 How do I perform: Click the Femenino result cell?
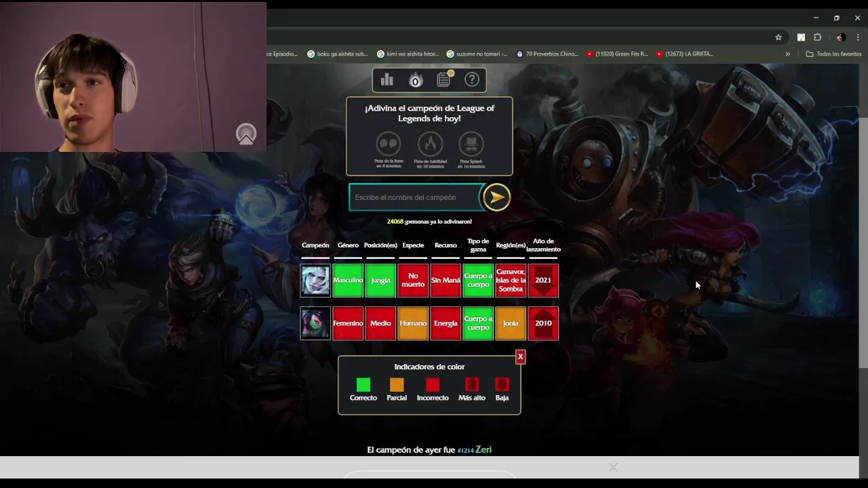click(348, 323)
